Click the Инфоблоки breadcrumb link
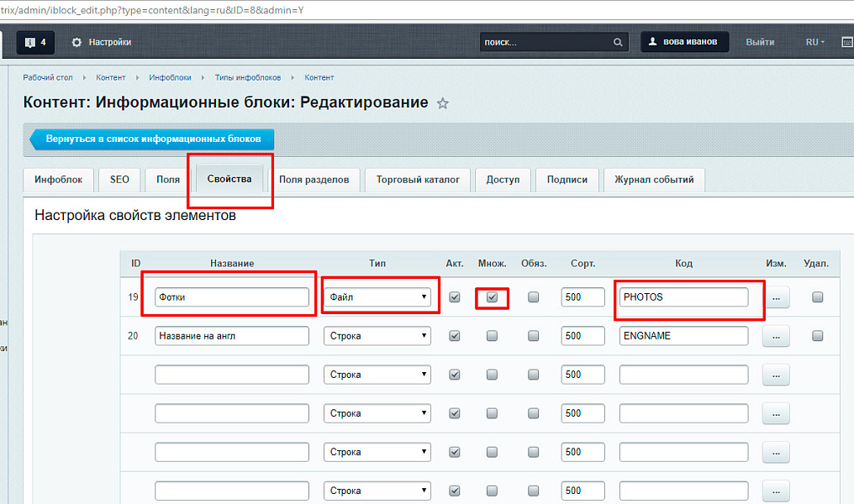Screen dimensions: 854x504 coord(170,77)
